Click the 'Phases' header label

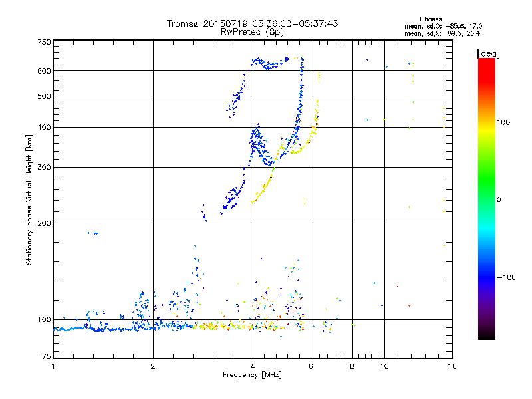(x=430, y=19)
